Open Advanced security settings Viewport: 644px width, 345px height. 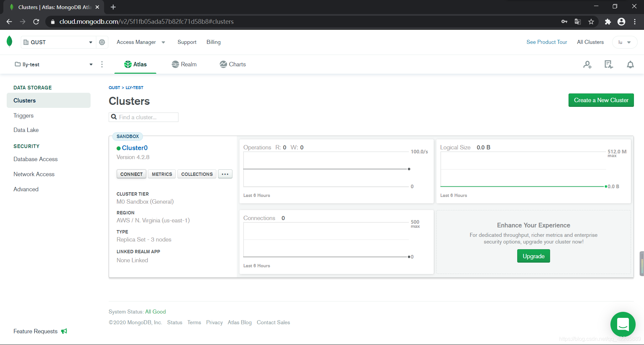[26, 189]
